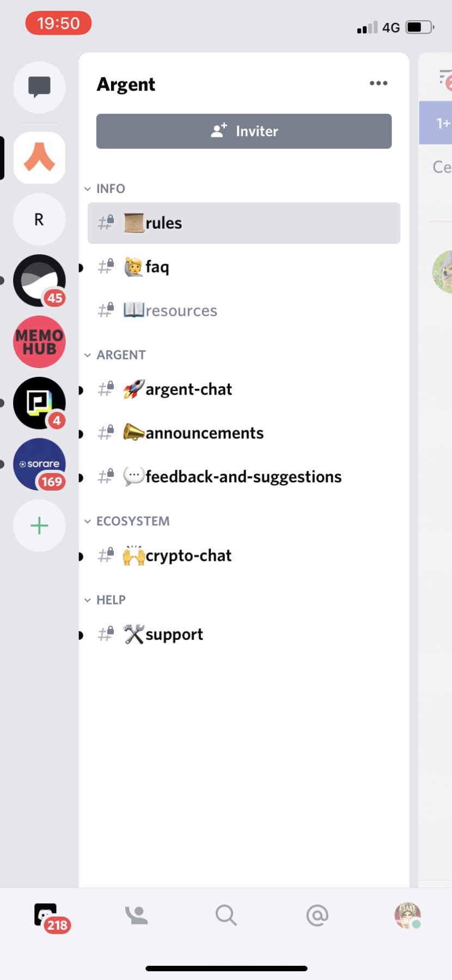Tap the Discord home icon with 218 badge
Image resolution: width=452 pixels, height=980 pixels.
(46, 915)
